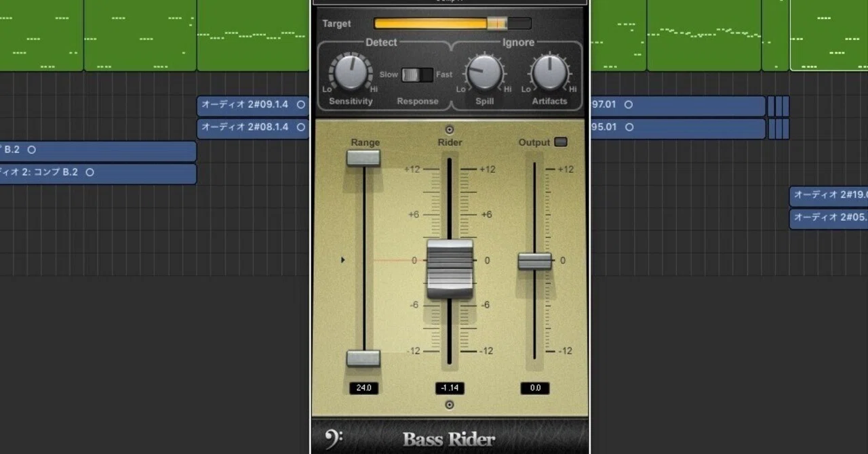
Task: Click loop icon on the 95.01 region
Action: (x=629, y=127)
